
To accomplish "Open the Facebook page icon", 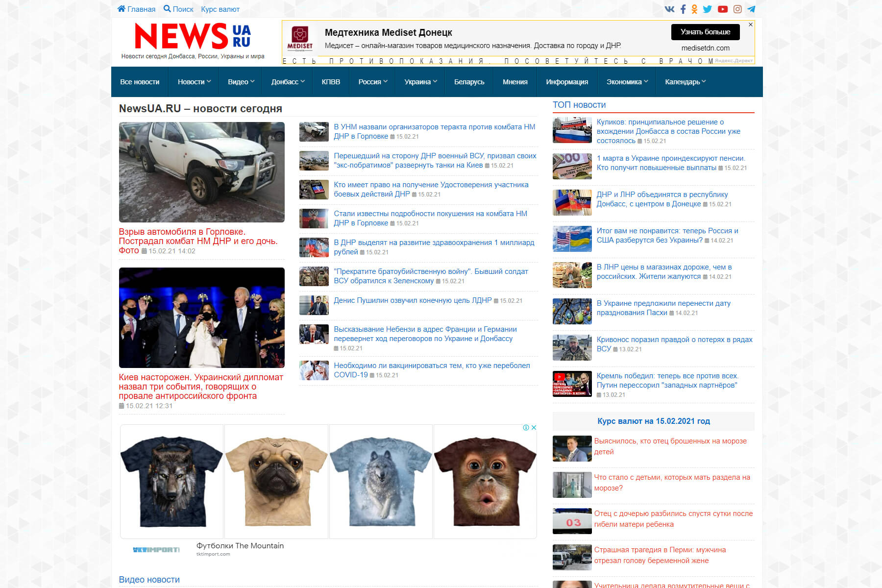I will (x=683, y=9).
